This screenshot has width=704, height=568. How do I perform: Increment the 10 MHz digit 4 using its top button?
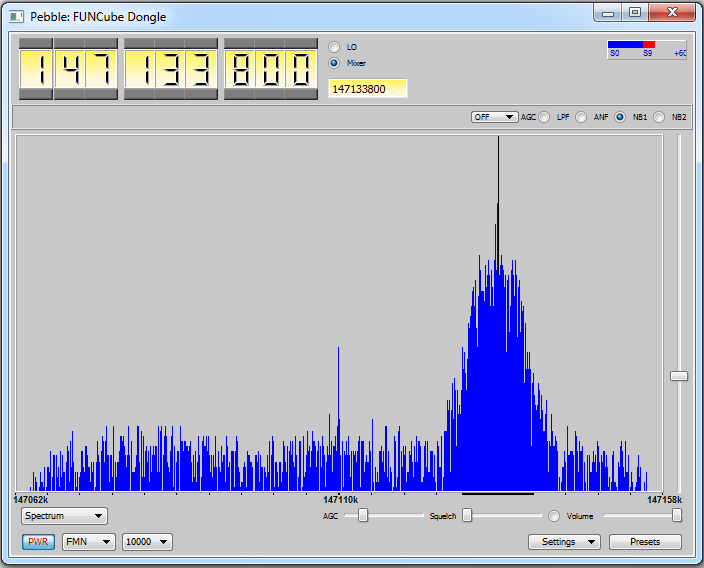[x=68, y=43]
